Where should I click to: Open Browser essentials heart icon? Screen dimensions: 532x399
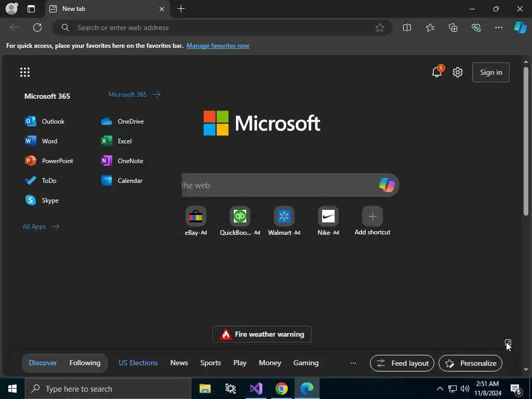coord(476,28)
